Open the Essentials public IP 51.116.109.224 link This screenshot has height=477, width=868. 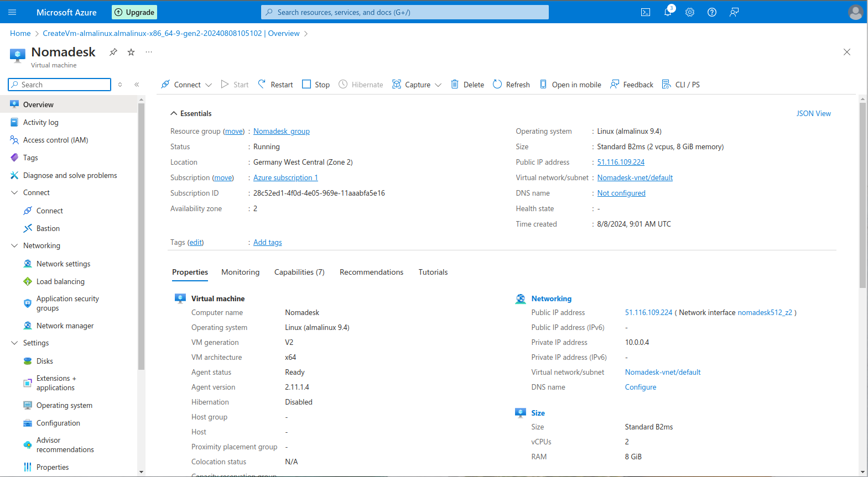pos(621,162)
